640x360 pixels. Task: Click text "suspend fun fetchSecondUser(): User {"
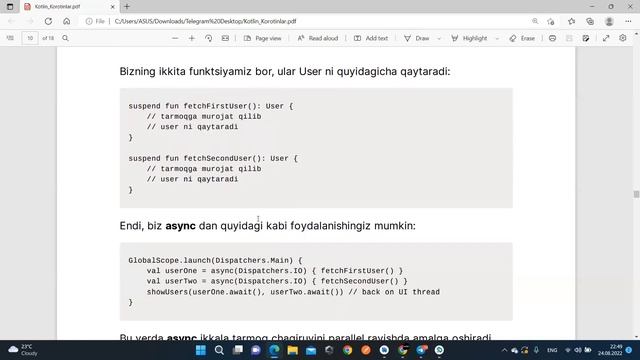pyautogui.click(x=213, y=158)
